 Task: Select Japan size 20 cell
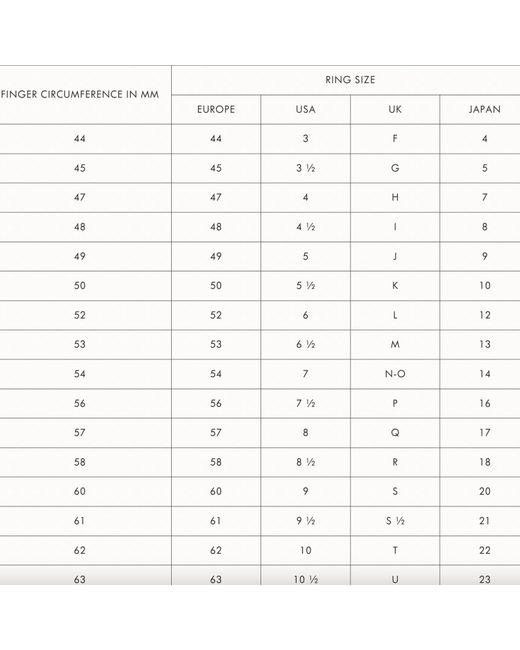click(x=484, y=492)
